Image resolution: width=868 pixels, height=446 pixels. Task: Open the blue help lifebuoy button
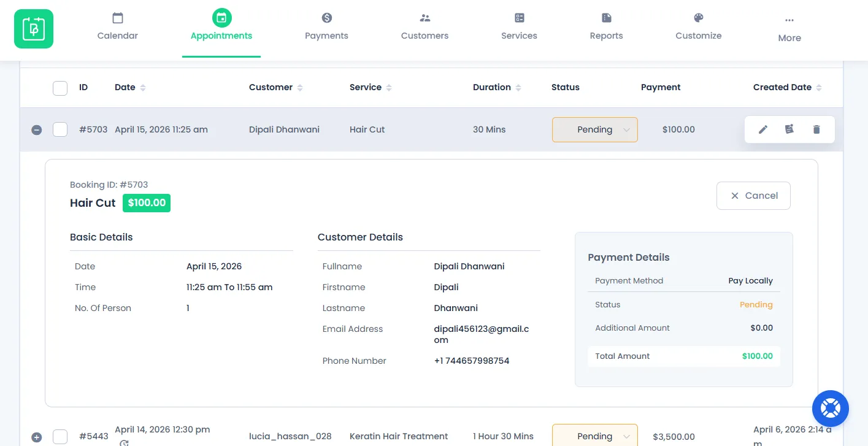[x=831, y=408]
